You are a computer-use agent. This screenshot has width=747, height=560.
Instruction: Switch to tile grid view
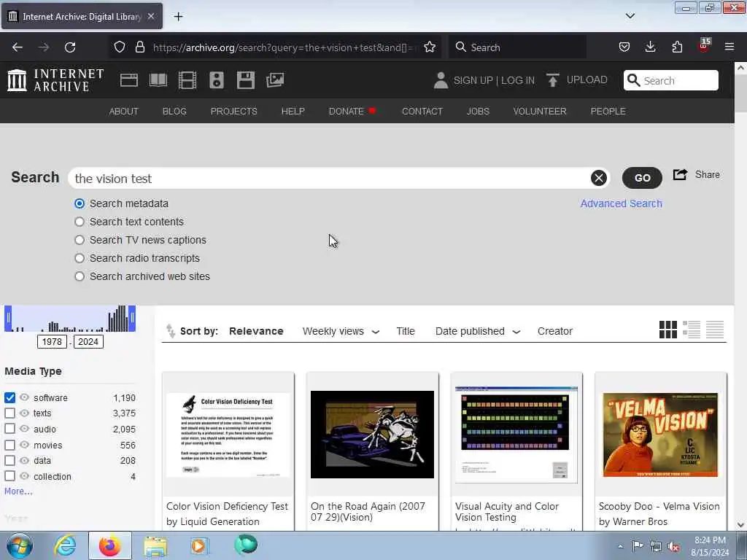point(668,330)
